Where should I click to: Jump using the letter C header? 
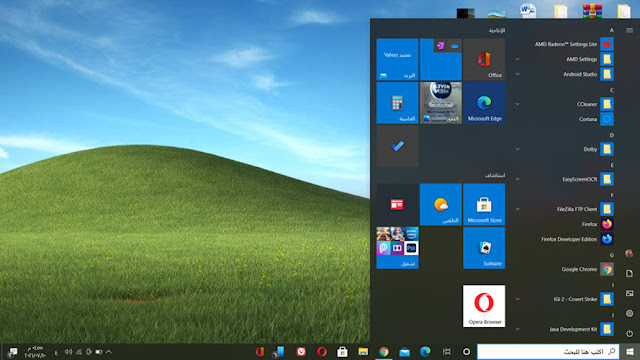coord(611,90)
